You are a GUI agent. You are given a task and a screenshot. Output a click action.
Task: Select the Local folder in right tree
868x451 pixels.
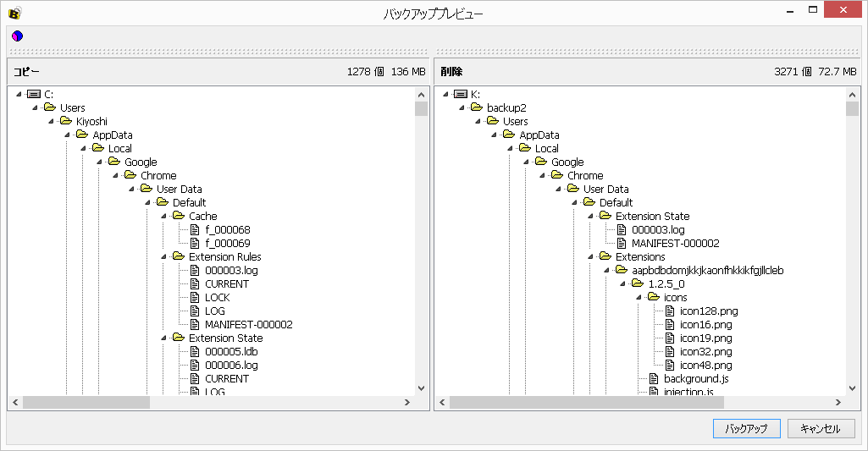pyautogui.click(x=547, y=148)
